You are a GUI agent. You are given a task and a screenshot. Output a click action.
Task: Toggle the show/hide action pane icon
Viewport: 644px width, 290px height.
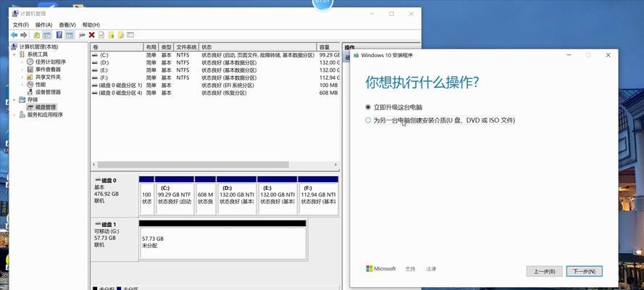point(70,36)
